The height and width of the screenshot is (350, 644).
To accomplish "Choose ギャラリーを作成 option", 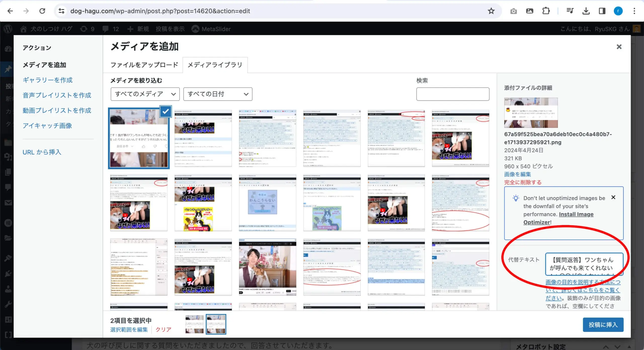I will pyautogui.click(x=48, y=80).
